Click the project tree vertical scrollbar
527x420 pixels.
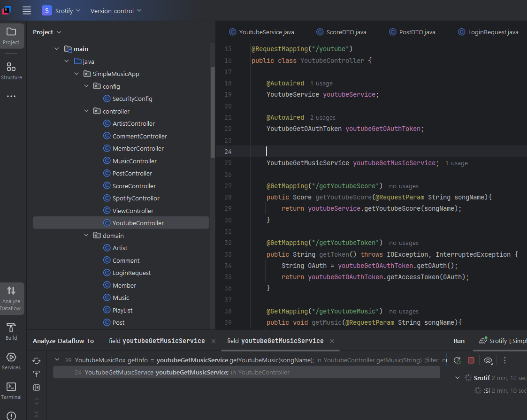[x=213, y=112]
